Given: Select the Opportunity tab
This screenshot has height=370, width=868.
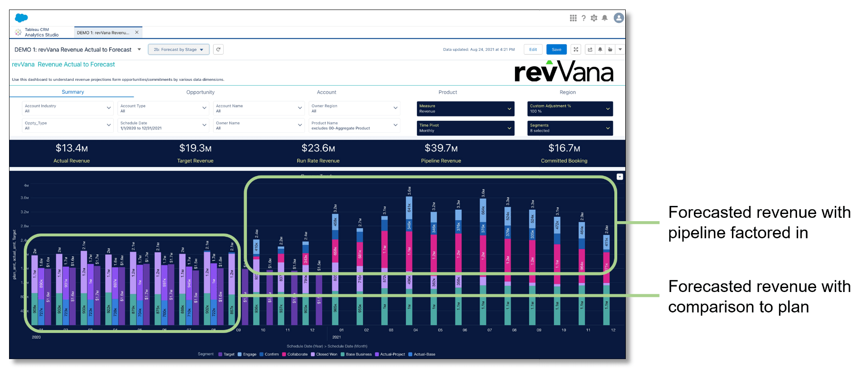Looking at the screenshot, I should click(200, 92).
